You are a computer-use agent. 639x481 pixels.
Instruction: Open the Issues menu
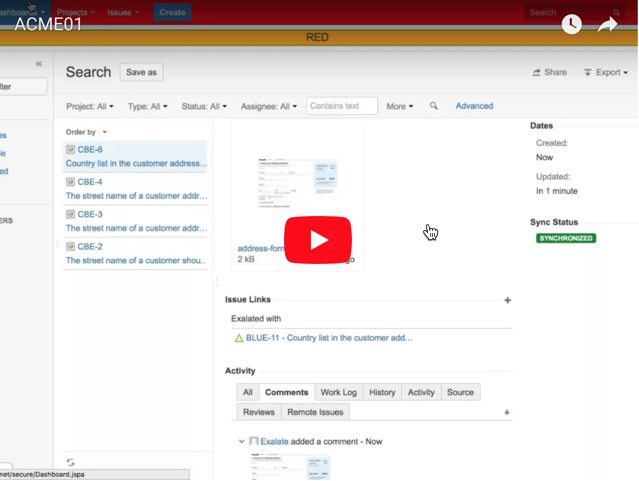click(123, 12)
